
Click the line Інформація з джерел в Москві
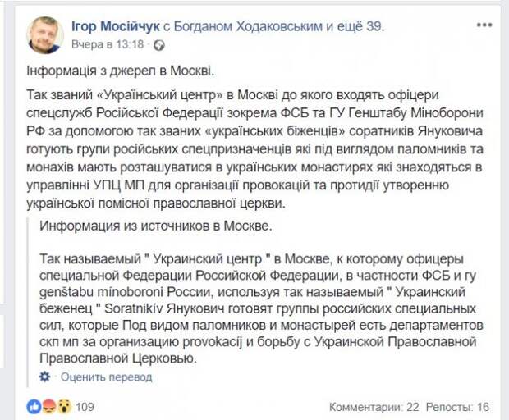tap(121, 71)
